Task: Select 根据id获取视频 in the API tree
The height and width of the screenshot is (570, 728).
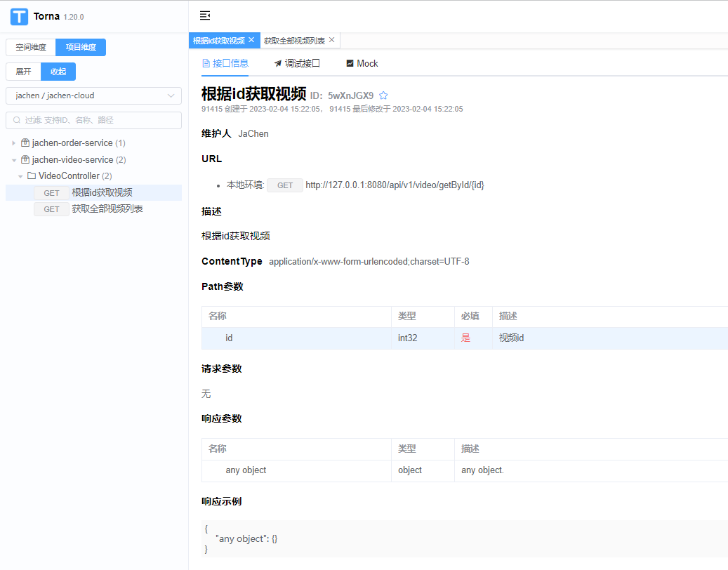Action: tap(94, 192)
